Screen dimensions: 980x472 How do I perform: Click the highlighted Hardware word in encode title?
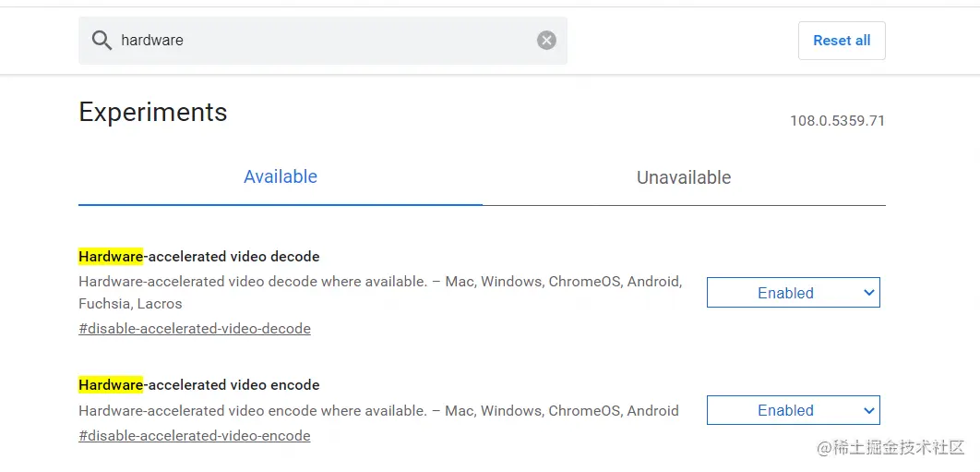point(111,385)
